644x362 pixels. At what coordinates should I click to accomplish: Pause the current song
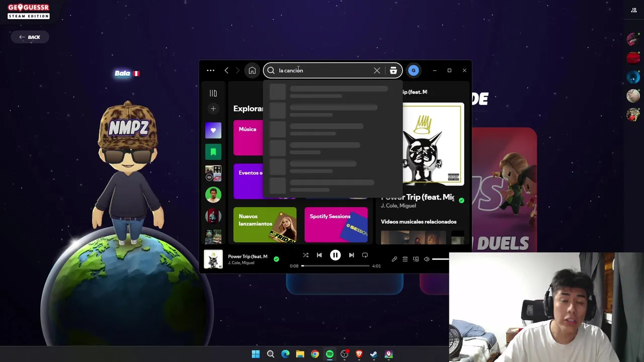335,255
